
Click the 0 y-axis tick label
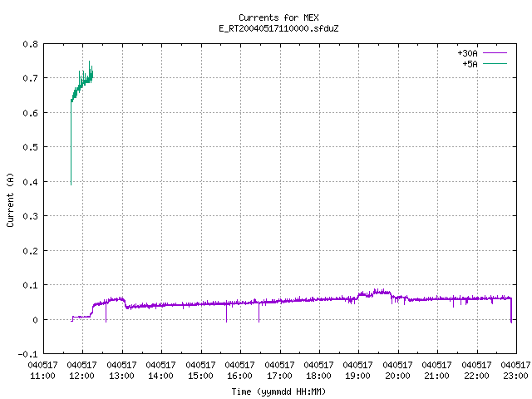[35, 320]
